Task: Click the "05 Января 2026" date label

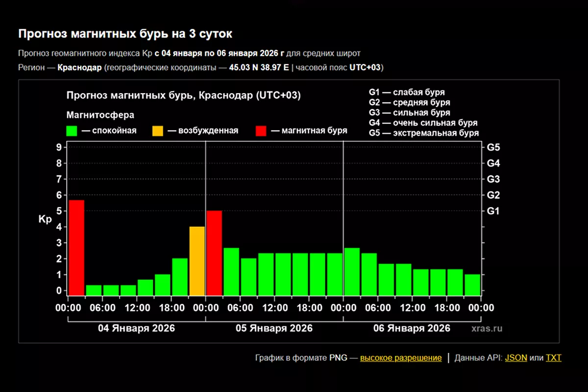Action: (x=274, y=328)
